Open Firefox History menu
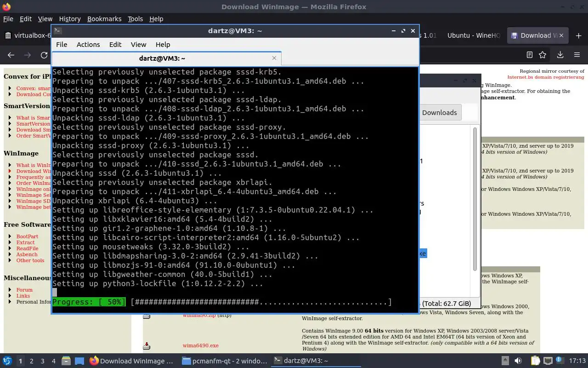The height and width of the screenshot is (368, 588). (70, 19)
